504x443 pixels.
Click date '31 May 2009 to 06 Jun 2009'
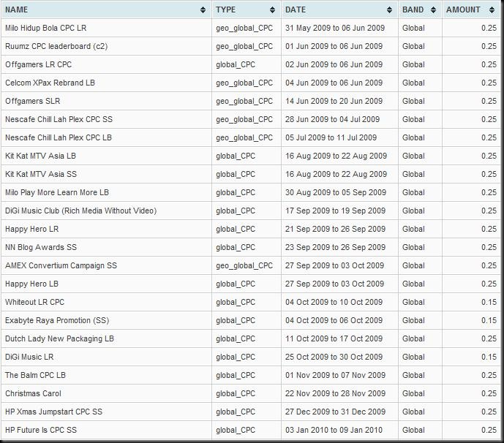pos(335,28)
